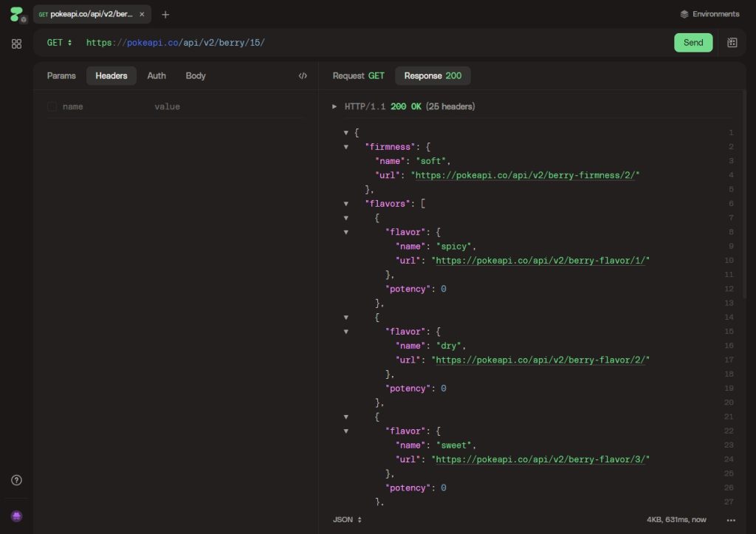Open the help question mark icon
Image resolution: width=756 pixels, height=534 pixels.
(16, 480)
